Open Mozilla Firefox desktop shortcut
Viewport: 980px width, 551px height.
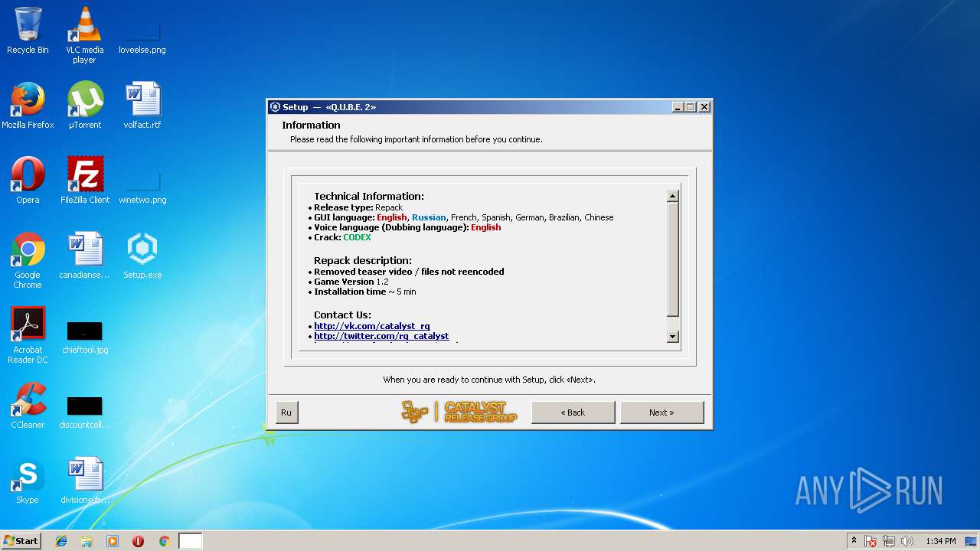click(28, 106)
